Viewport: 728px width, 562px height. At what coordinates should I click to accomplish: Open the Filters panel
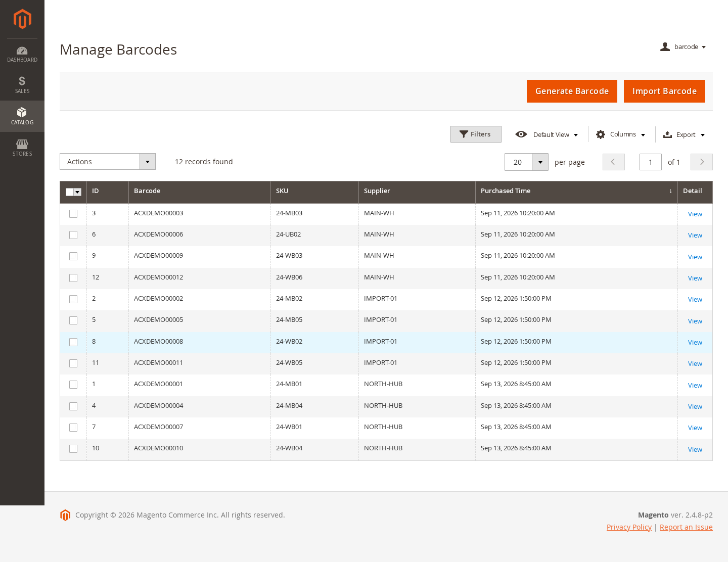[x=476, y=134]
